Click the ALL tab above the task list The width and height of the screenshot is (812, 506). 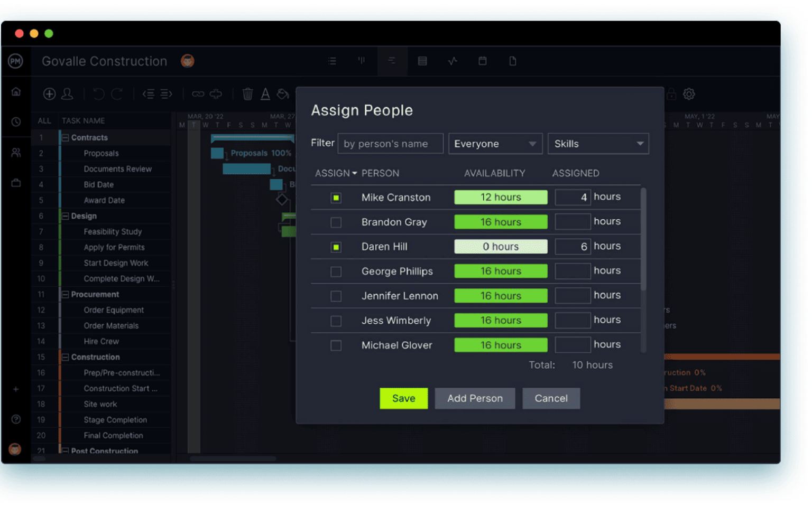click(44, 120)
